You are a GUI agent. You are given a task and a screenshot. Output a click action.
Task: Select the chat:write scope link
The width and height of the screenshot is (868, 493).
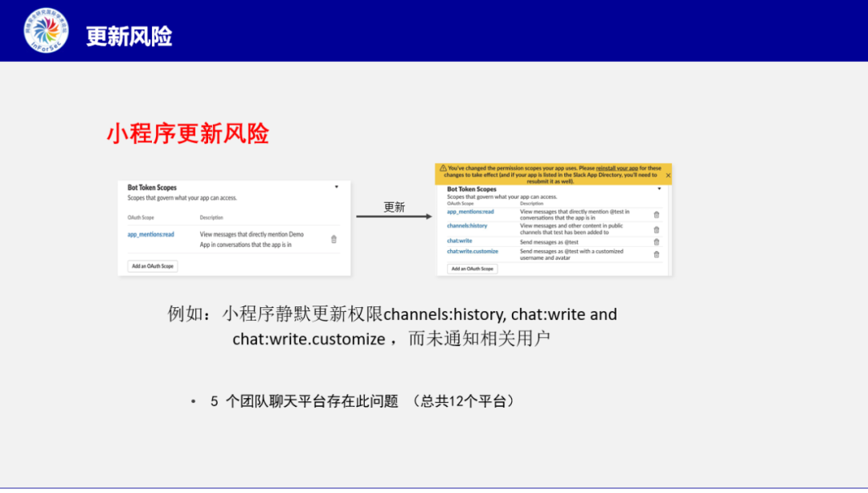coord(460,240)
